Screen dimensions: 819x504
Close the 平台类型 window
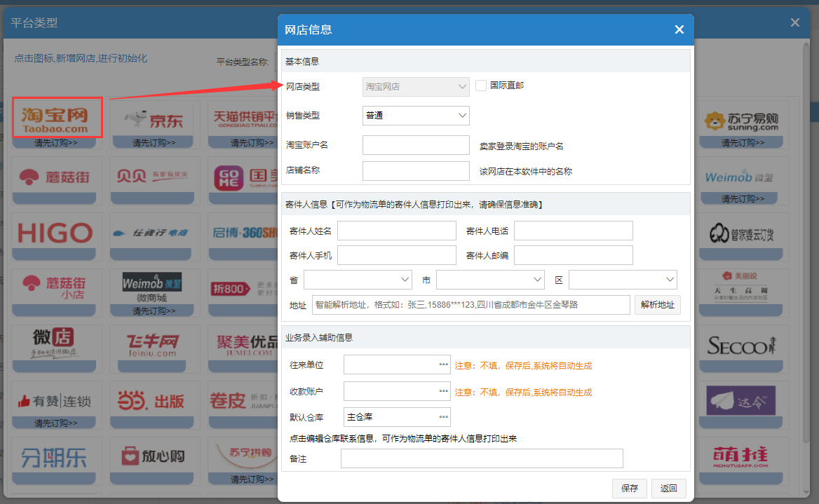pyautogui.click(x=794, y=22)
